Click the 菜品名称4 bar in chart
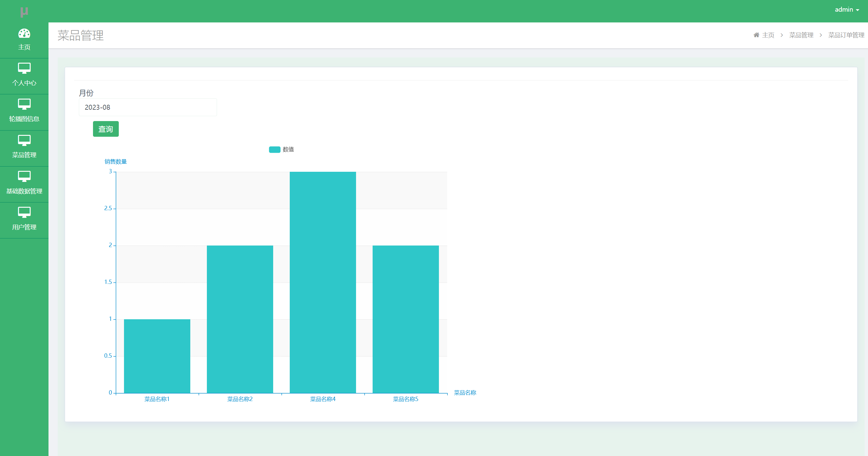The height and width of the screenshot is (456, 868). point(323,282)
